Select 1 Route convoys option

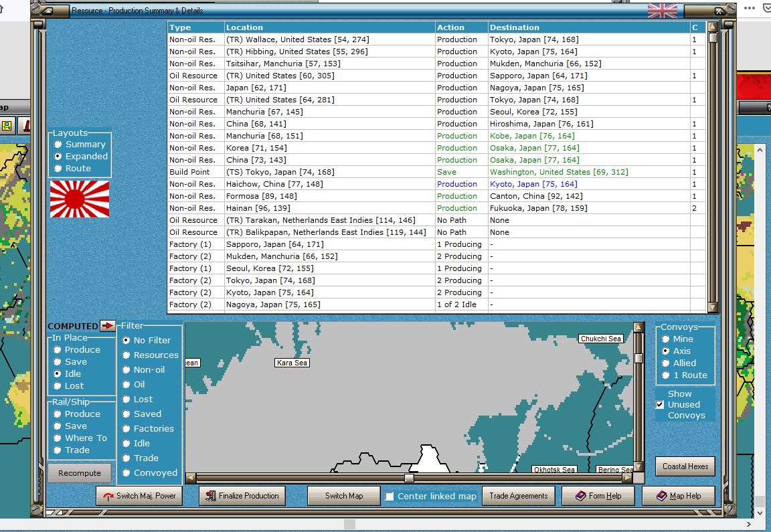666,375
